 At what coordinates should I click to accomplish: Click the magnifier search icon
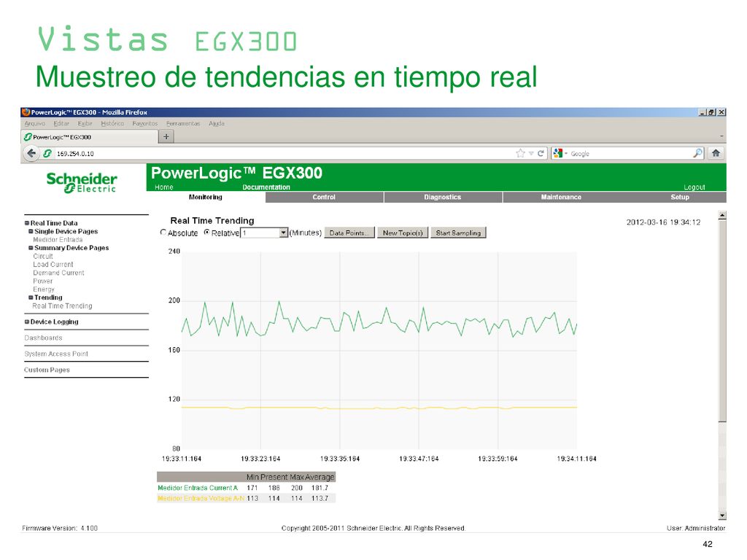697,153
